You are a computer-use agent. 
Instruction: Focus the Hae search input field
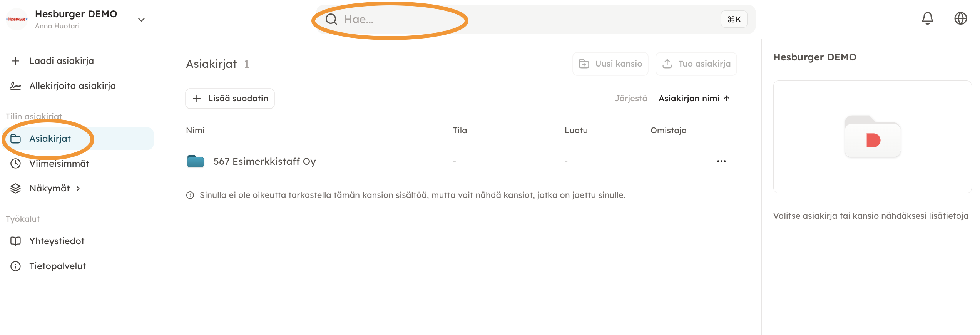point(500,19)
